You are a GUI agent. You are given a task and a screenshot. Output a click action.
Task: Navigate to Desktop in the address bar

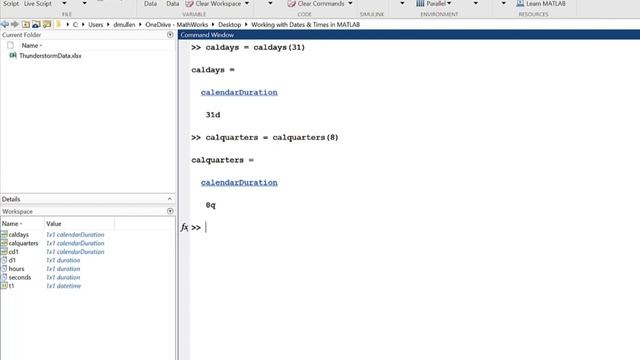click(x=229, y=24)
